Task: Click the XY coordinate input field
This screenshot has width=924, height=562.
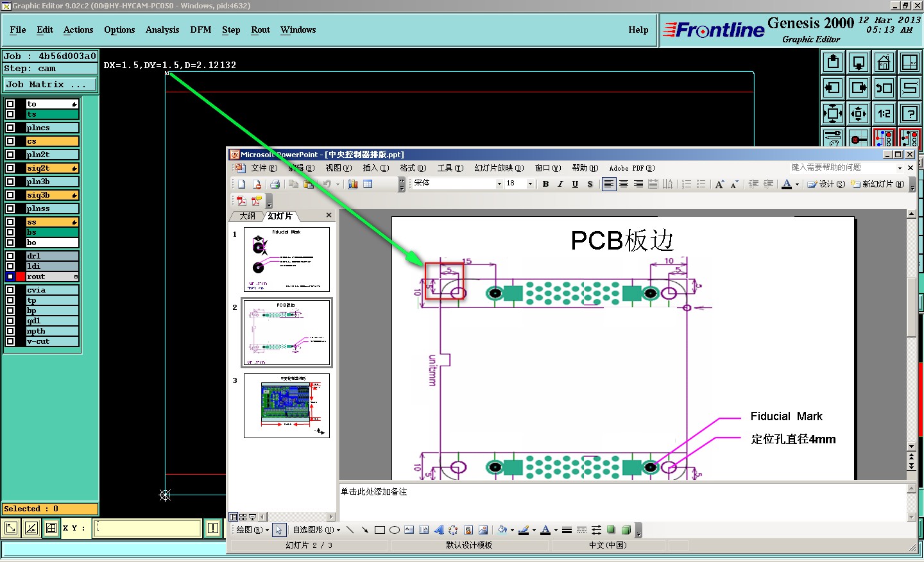Action: (x=148, y=528)
